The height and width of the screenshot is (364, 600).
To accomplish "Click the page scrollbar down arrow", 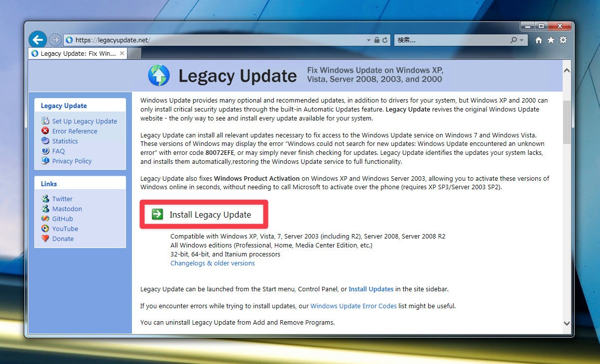I will coord(567,323).
